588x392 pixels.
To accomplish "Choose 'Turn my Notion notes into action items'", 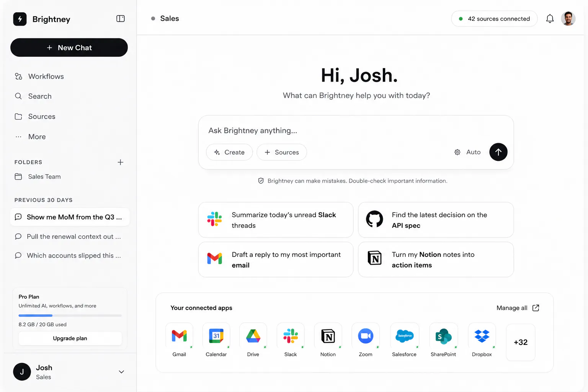I will [436, 260].
